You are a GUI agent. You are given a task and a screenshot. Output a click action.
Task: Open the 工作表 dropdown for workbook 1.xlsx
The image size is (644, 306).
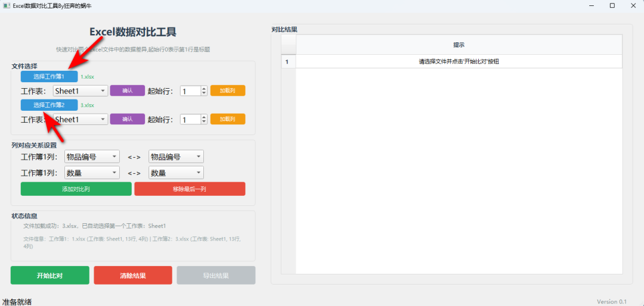(x=80, y=91)
